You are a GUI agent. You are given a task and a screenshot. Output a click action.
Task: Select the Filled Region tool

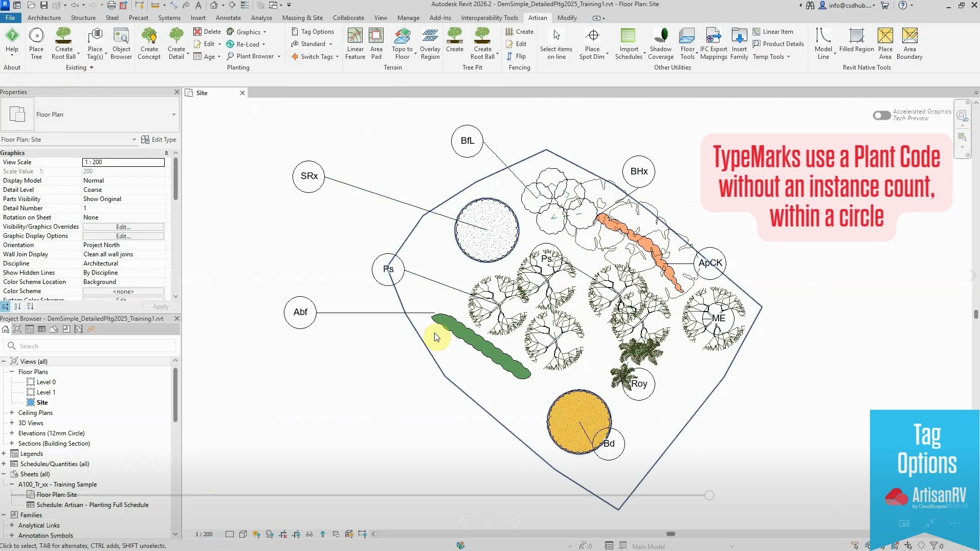click(x=856, y=37)
